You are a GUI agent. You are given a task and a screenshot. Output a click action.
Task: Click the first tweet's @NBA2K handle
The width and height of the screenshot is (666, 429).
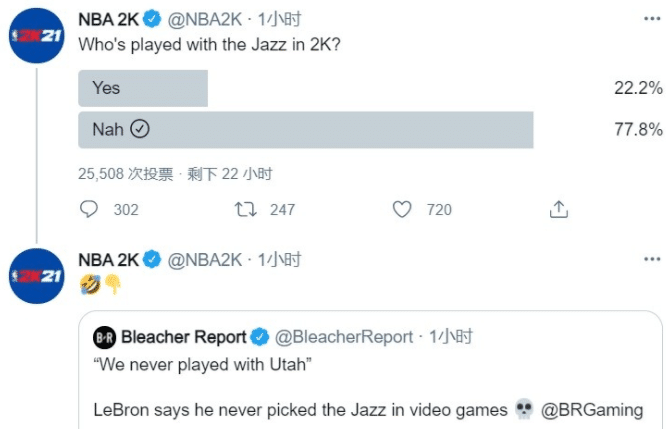click(203, 19)
